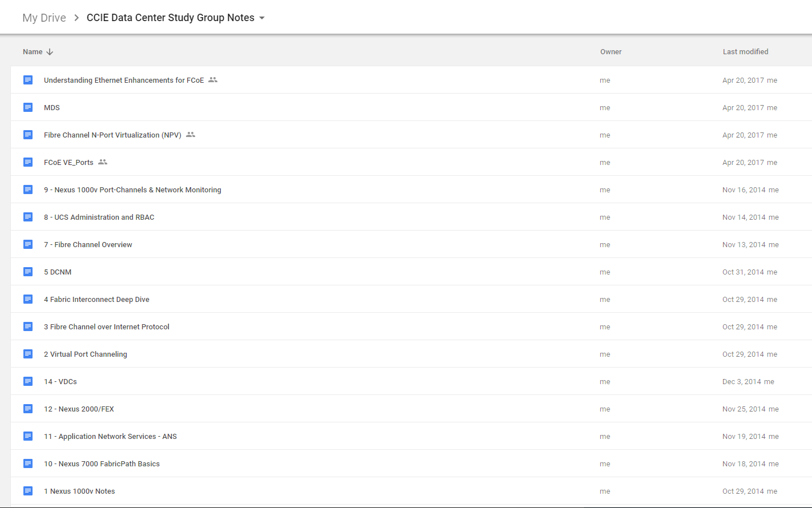Sort by the Last modified column
The height and width of the screenshot is (508, 812).
745,51
